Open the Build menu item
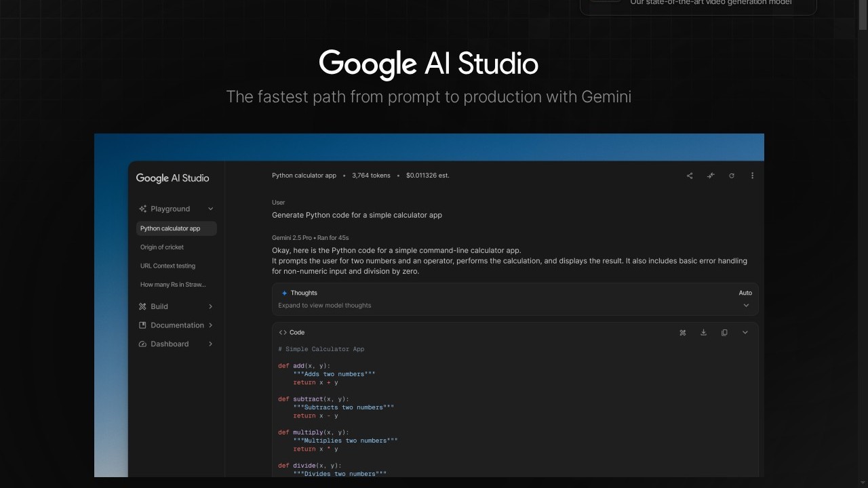Viewport: 868px width, 488px height. coord(176,306)
